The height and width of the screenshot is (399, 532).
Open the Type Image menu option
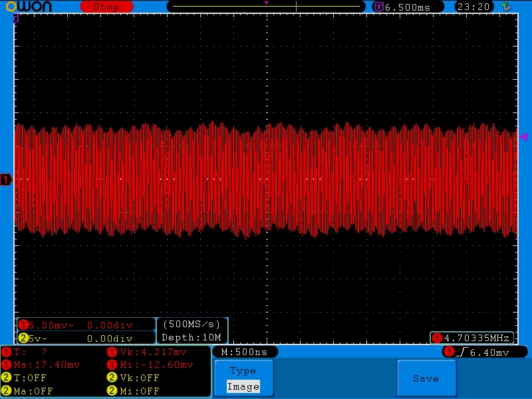243,378
